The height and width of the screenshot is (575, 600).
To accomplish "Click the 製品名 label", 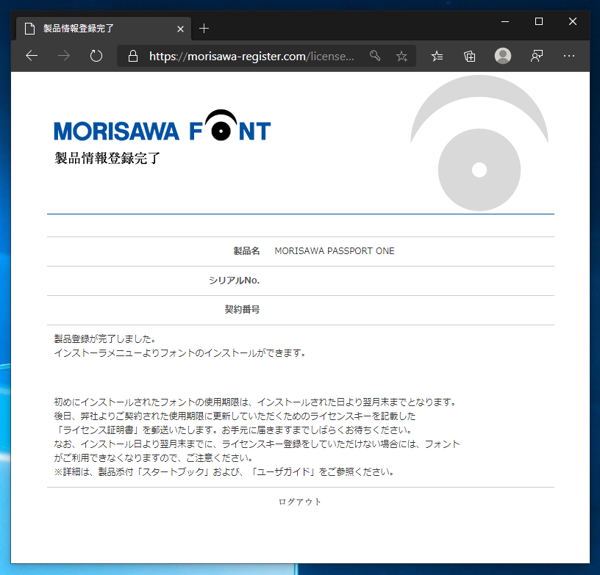I will [246, 251].
